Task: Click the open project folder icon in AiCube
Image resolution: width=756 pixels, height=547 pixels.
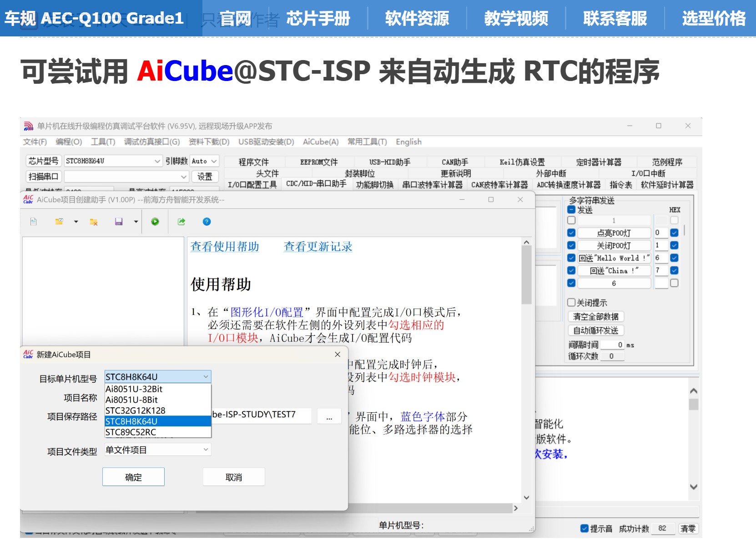Action: click(59, 222)
